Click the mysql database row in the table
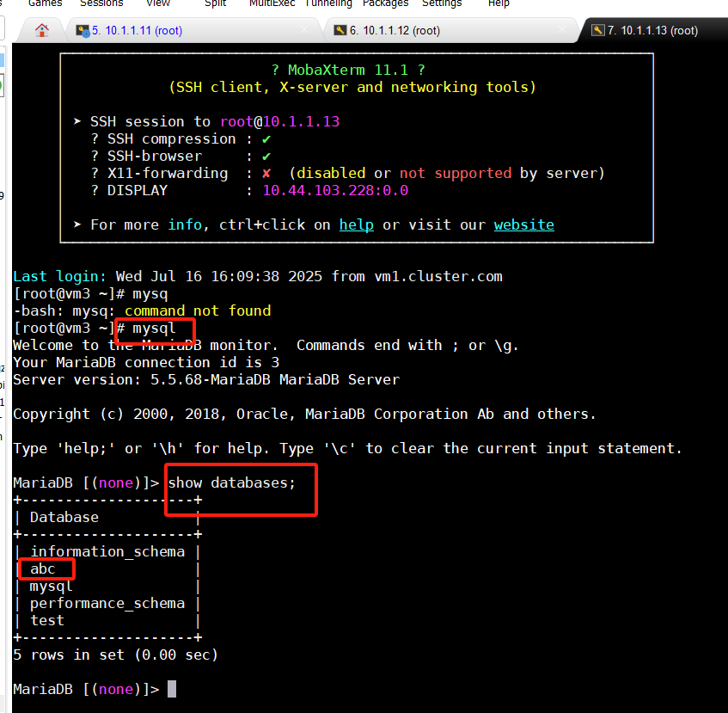The height and width of the screenshot is (713, 728). pyautogui.click(x=51, y=587)
